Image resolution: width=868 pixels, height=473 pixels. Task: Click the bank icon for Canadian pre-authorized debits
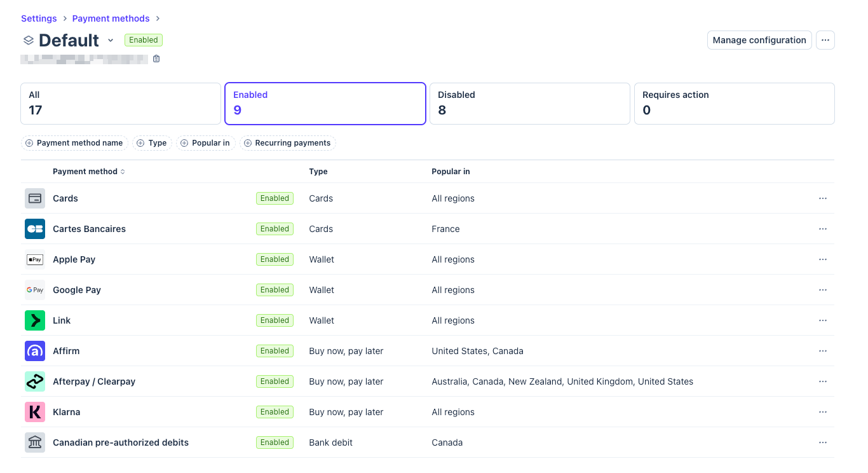tap(35, 442)
